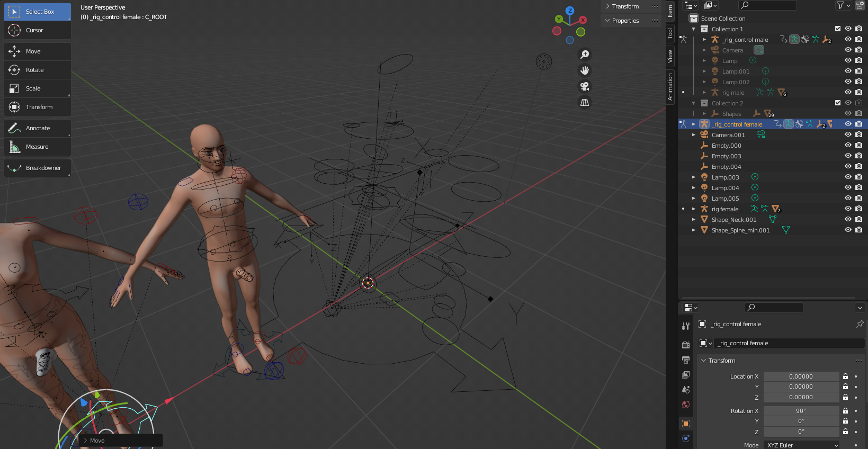Viewport: 868px width, 449px height.
Task: Open the Output properties tab icon
Action: tap(686, 360)
